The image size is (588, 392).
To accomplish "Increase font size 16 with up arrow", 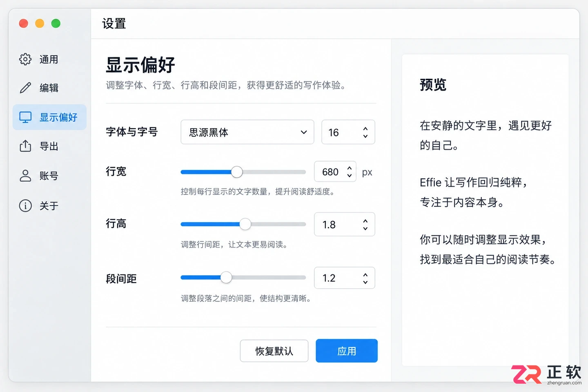I will coord(365,129).
